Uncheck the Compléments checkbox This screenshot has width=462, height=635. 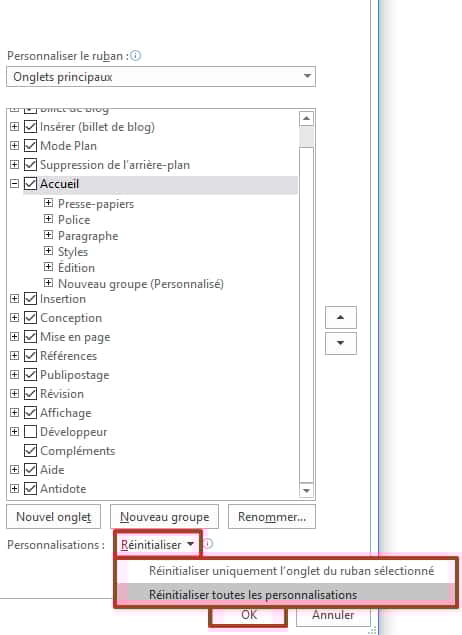pyautogui.click(x=30, y=451)
